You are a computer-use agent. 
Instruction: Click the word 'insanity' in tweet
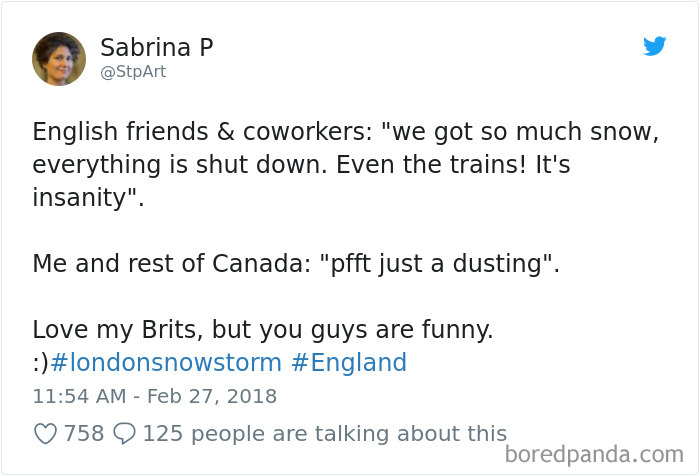(x=80, y=197)
